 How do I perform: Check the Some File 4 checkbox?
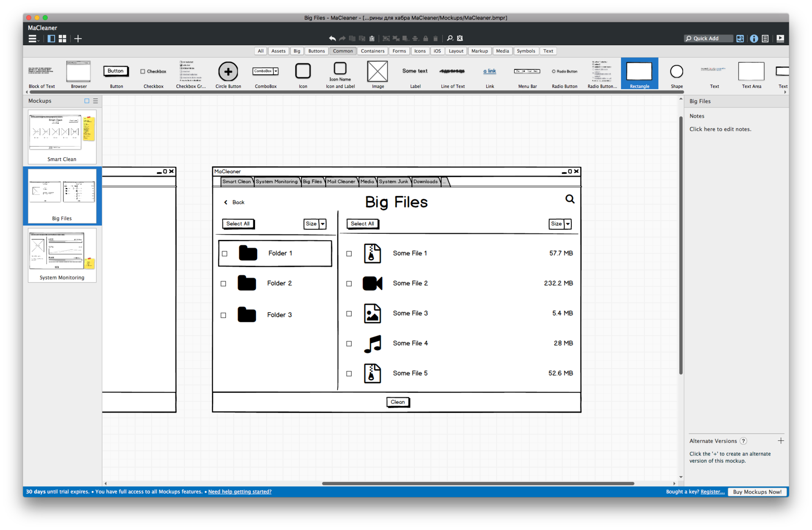click(x=349, y=344)
